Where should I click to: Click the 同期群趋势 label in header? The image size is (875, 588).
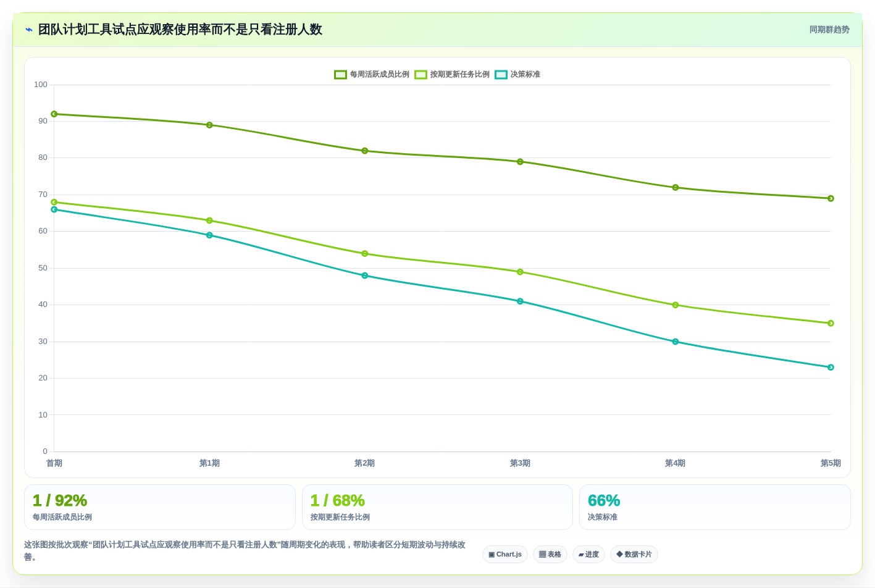tap(829, 30)
